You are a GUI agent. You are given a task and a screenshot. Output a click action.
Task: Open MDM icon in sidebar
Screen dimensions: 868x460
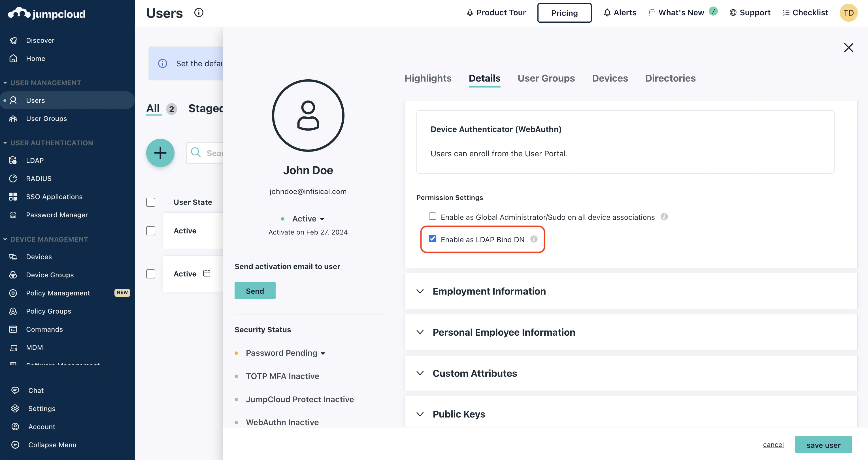point(13,348)
